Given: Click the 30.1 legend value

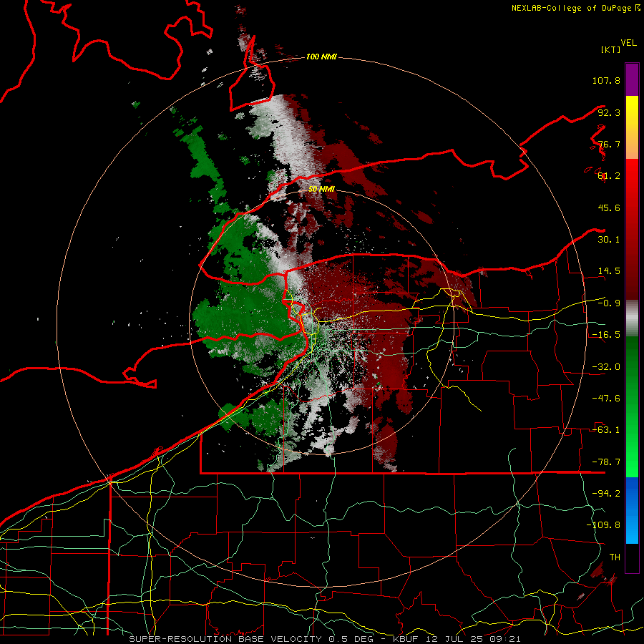Looking at the screenshot, I should (x=609, y=240).
